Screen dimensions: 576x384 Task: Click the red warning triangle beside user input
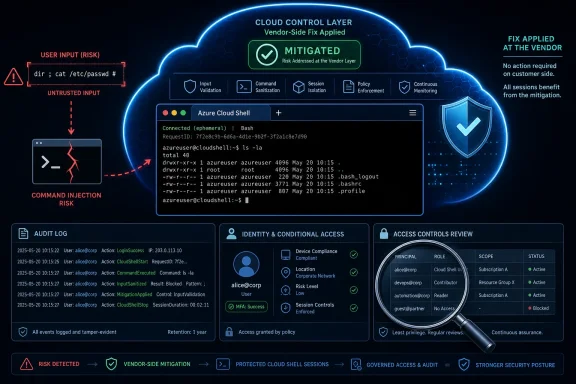13,76
